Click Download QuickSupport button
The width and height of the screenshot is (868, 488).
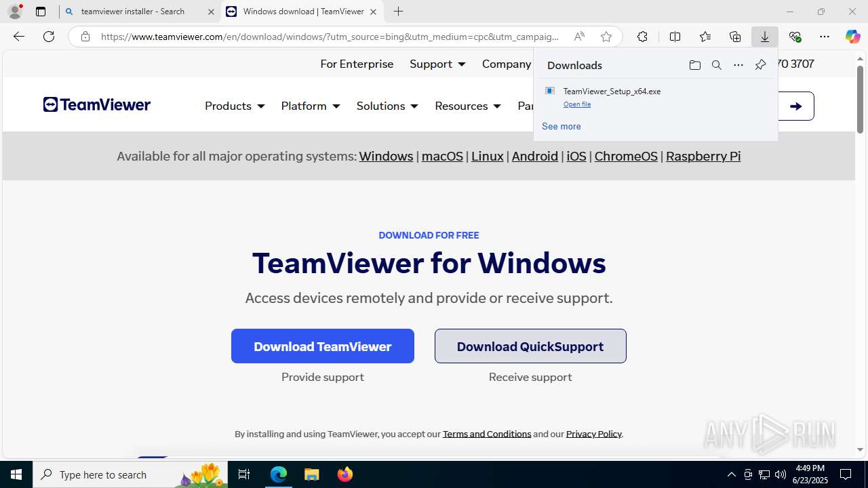tap(530, 346)
